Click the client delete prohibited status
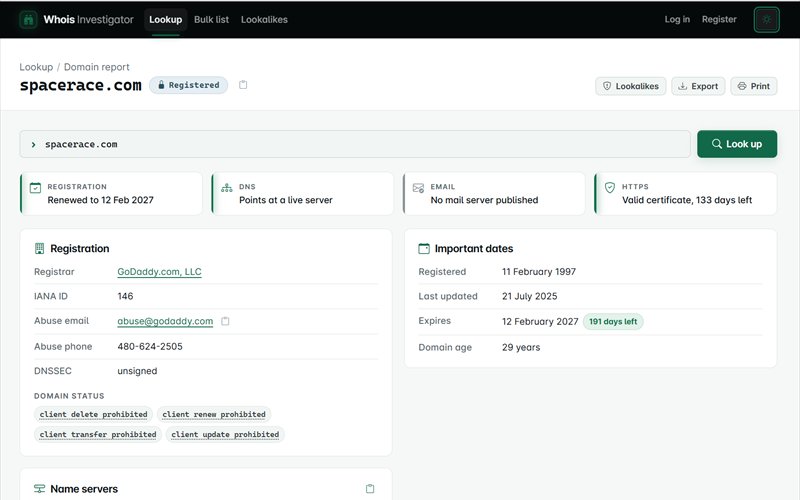The image size is (800, 500). (x=93, y=414)
